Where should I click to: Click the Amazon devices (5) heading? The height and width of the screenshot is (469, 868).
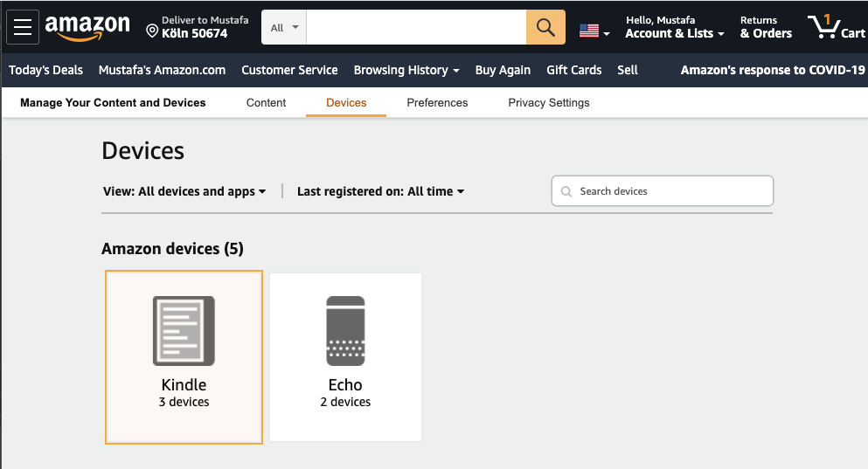point(172,249)
